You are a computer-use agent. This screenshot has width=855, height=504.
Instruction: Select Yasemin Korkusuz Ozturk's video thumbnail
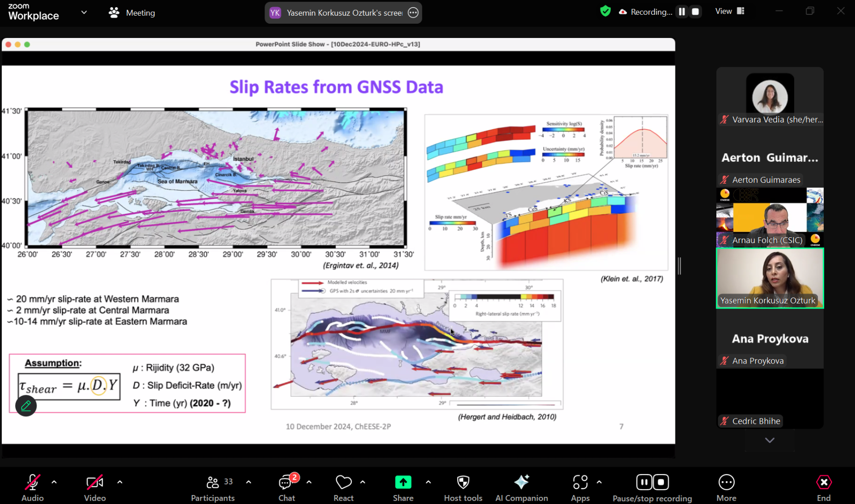(769, 278)
